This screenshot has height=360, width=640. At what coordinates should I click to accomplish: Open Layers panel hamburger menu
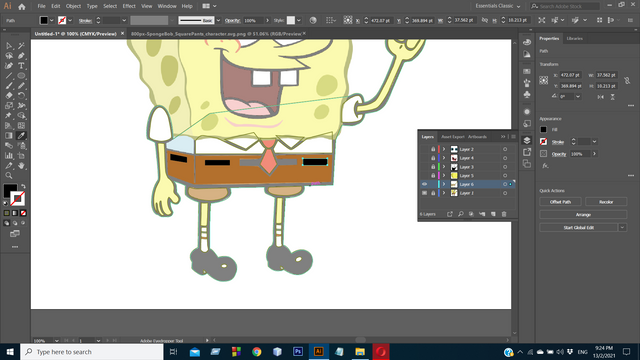click(513, 137)
